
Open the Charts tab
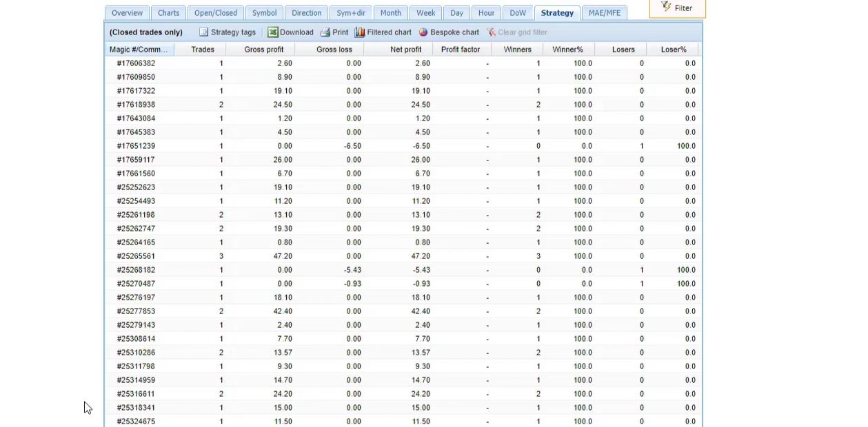click(x=168, y=13)
